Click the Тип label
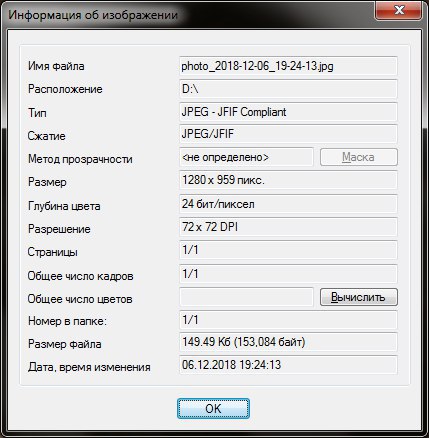The height and width of the screenshot is (438, 429). pyautogui.click(x=37, y=112)
